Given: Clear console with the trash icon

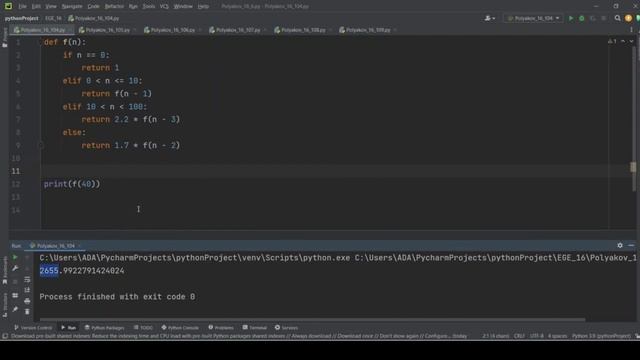Looking at the screenshot, I should coord(27,312).
